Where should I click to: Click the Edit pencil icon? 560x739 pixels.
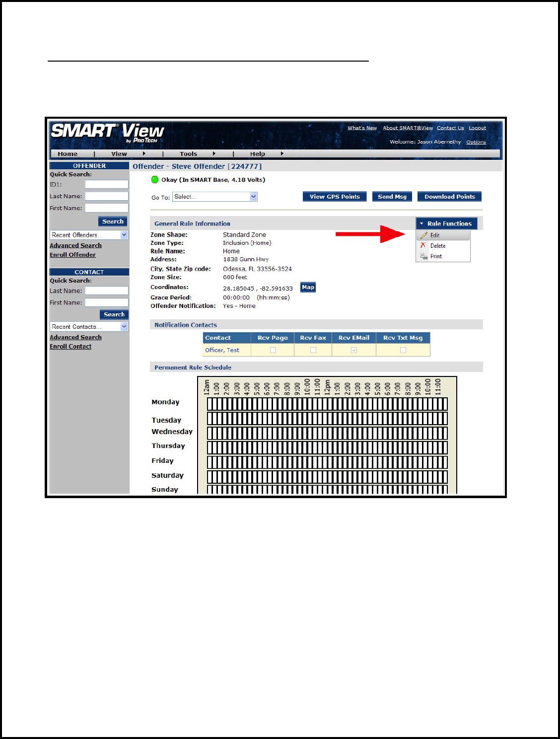point(423,235)
